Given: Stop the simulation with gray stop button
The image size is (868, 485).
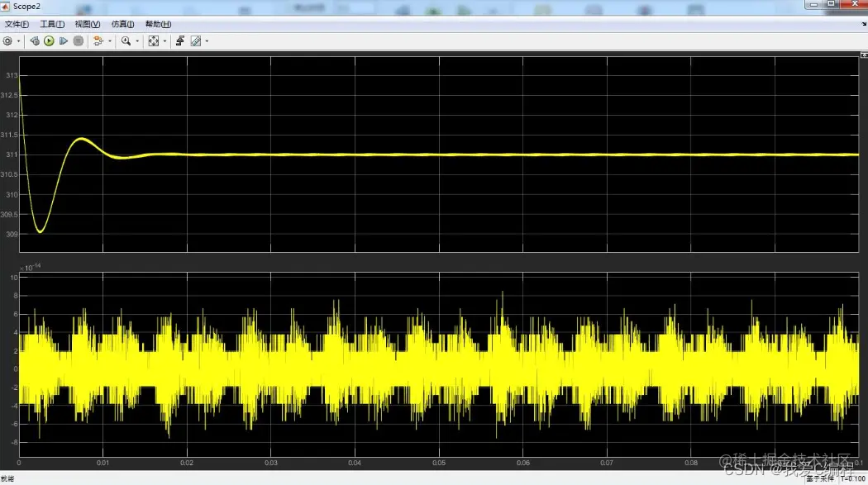Looking at the screenshot, I should [x=79, y=41].
